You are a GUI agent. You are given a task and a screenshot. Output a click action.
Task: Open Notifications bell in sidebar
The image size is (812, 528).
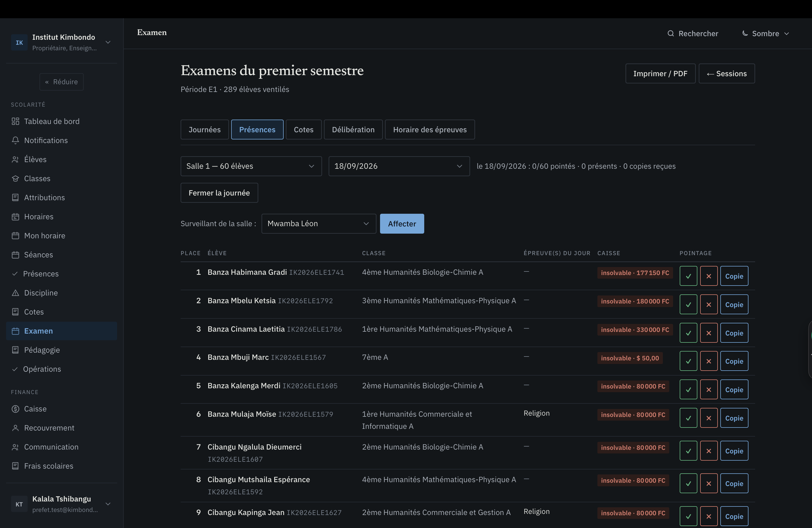[x=61, y=141]
